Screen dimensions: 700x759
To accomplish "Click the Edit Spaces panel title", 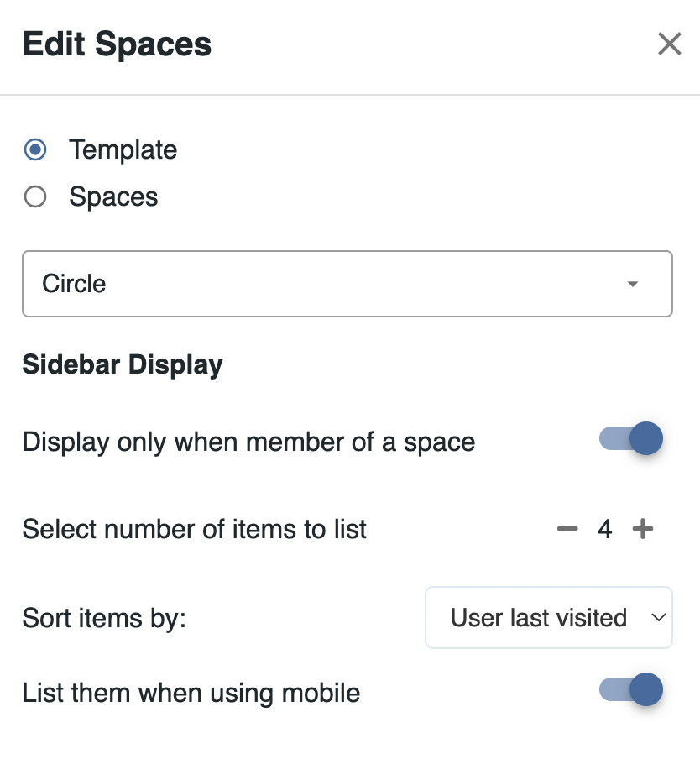I will pos(117,44).
